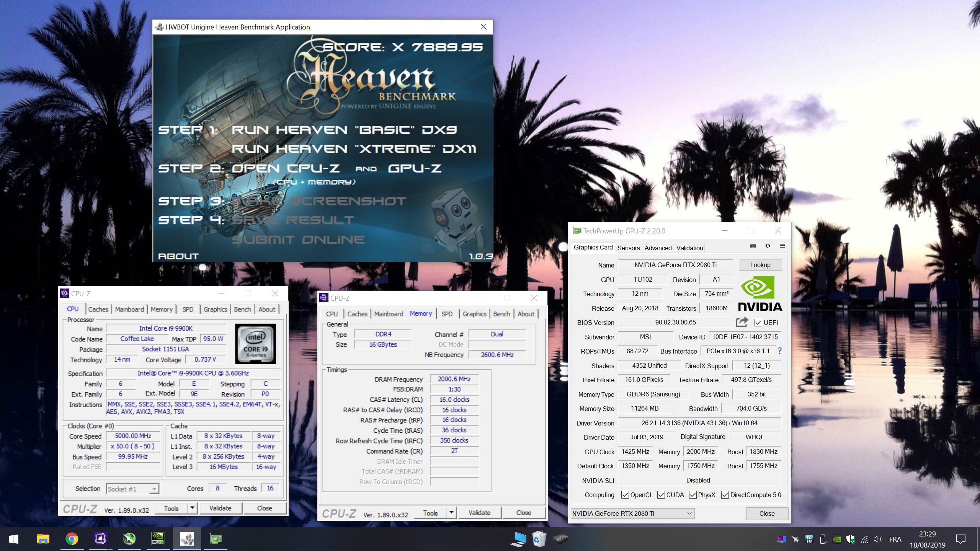980x551 pixels.
Task: Click GPU-Z link in Heaven Step 2
Action: (415, 168)
